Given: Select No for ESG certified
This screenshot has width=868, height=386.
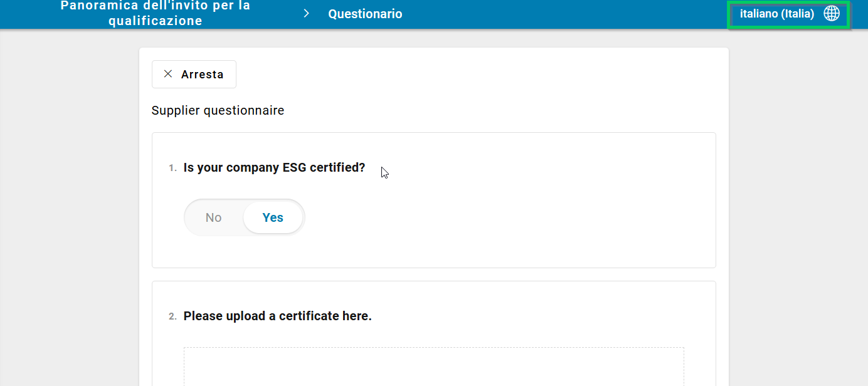Looking at the screenshot, I should pyautogui.click(x=214, y=217).
